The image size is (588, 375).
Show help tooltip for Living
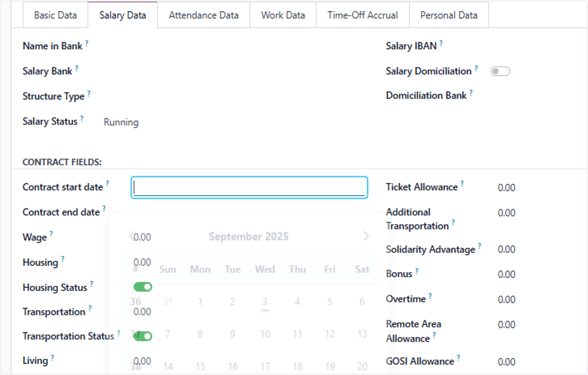pyautogui.click(x=52, y=358)
